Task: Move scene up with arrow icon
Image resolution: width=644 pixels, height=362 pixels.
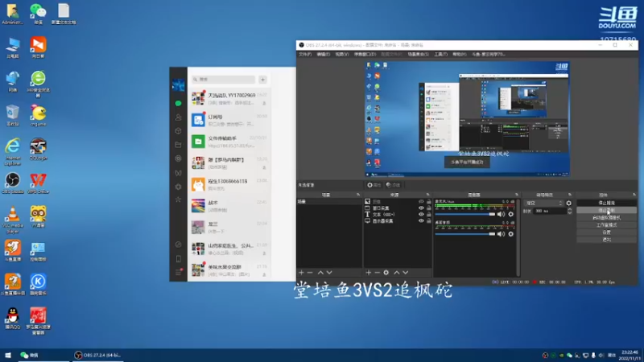Action: tap(320, 273)
